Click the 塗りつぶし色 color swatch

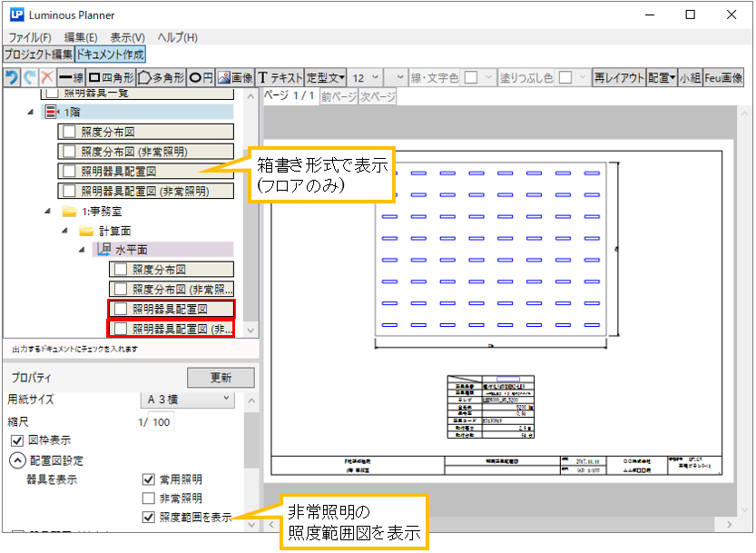click(565, 78)
